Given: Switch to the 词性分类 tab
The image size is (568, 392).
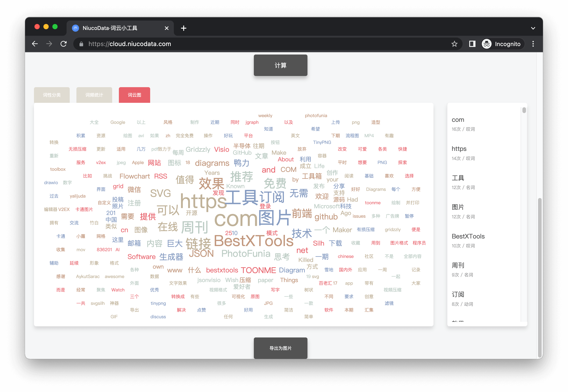Looking at the screenshot, I should pos(52,95).
